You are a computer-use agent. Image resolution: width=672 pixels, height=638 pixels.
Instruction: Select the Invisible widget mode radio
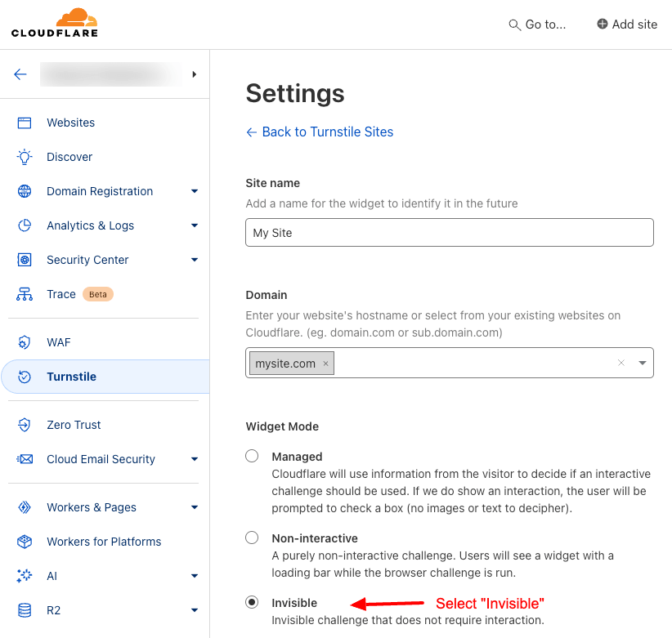tap(252, 602)
